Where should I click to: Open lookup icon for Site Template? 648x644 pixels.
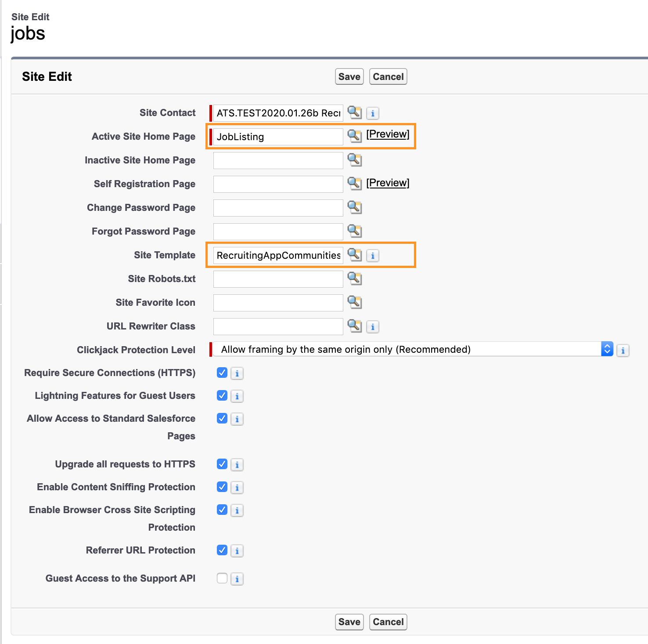[355, 255]
